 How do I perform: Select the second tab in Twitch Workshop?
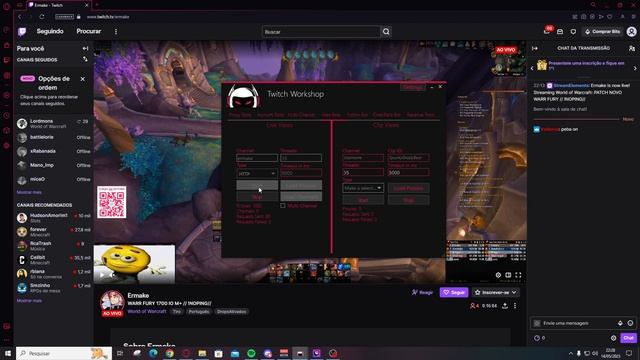(x=270, y=115)
